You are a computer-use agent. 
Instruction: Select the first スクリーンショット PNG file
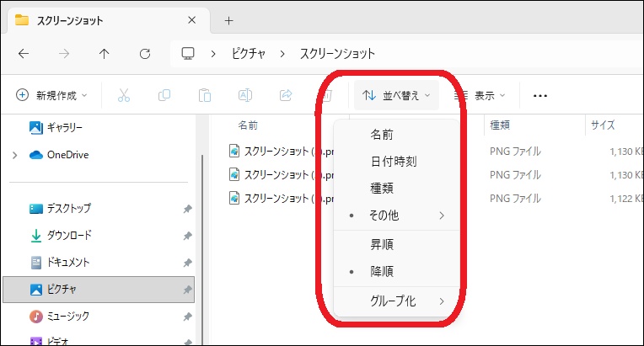click(282, 152)
